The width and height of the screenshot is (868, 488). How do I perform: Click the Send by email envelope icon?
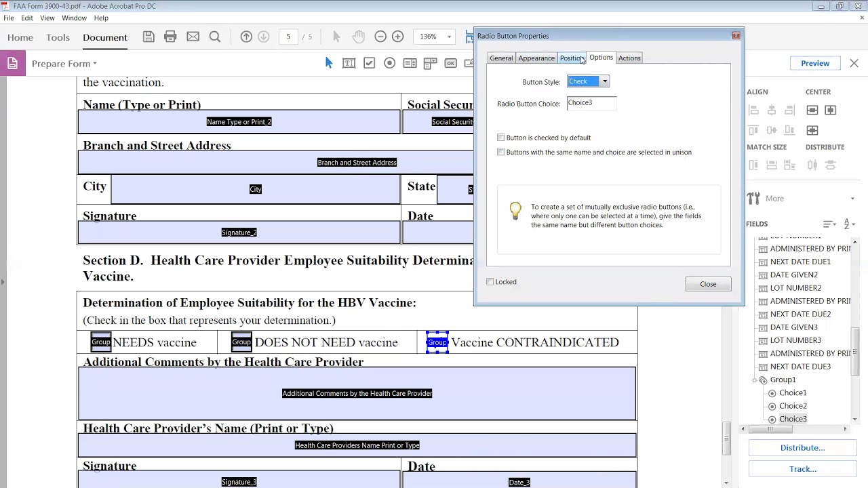coord(193,37)
